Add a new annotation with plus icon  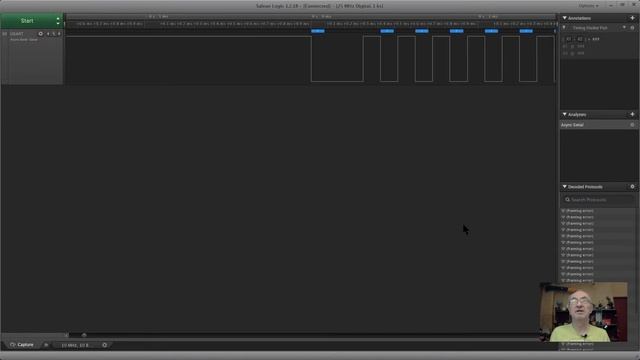pos(632,18)
